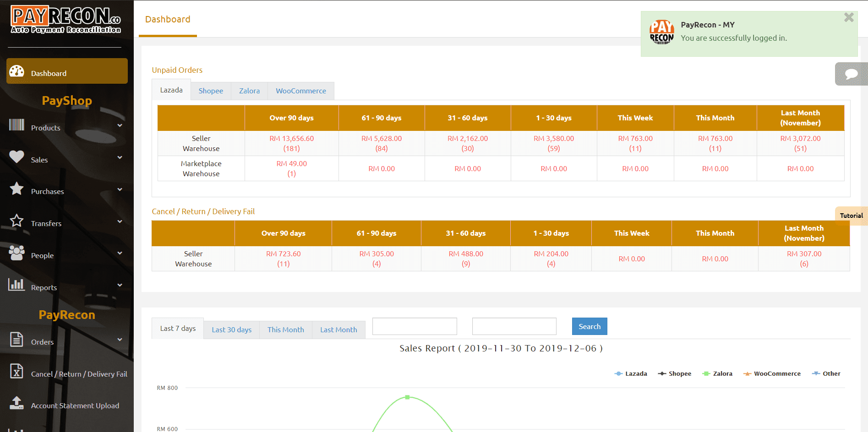This screenshot has width=868, height=432.
Task: Expand the Orders menu chevron
Action: tap(120, 340)
